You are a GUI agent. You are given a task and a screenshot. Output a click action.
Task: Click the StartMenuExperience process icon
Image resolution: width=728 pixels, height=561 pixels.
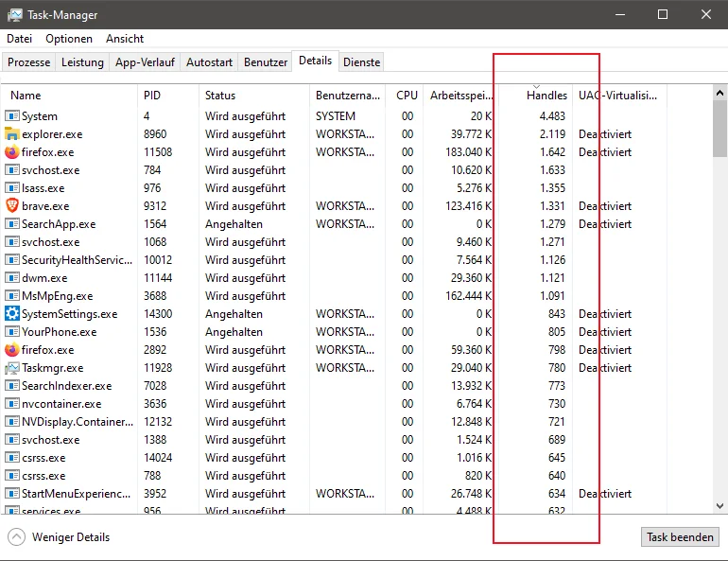12,494
